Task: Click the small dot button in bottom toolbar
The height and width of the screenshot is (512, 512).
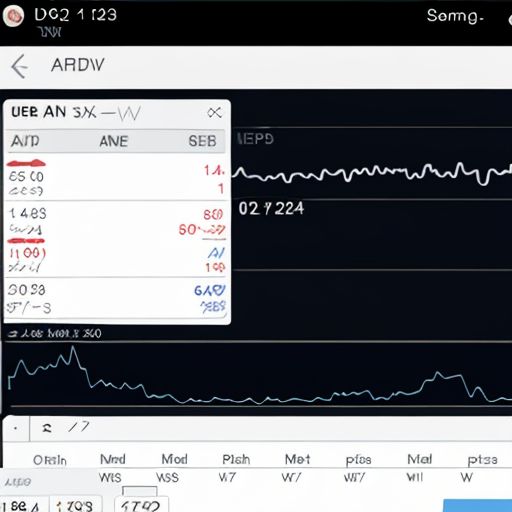Action: coord(16,428)
